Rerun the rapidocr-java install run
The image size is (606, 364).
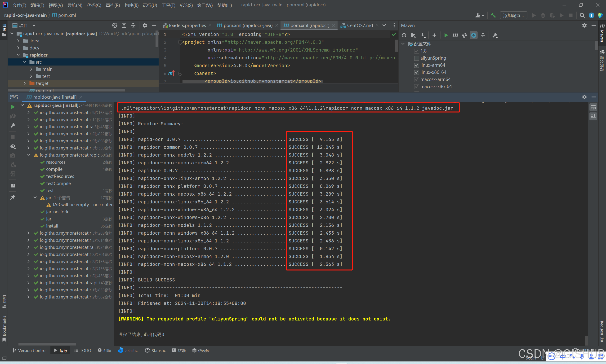(x=13, y=107)
